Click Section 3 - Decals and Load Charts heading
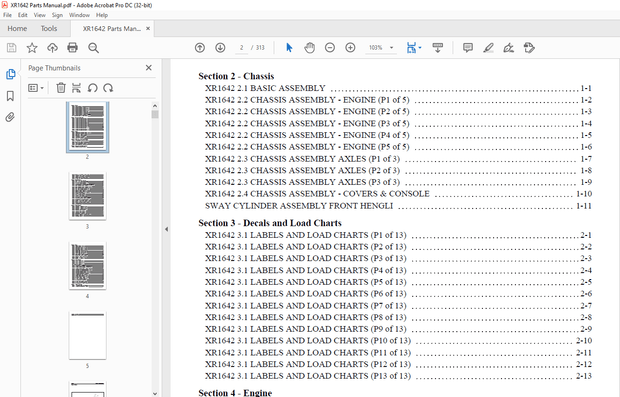Image resolution: width=620 pixels, height=397 pixels. coord(270,223)
